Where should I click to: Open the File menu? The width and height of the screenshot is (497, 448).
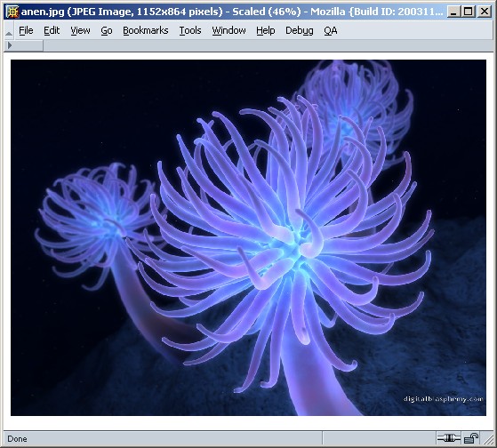pyautogui.click(x=26, y=30)
